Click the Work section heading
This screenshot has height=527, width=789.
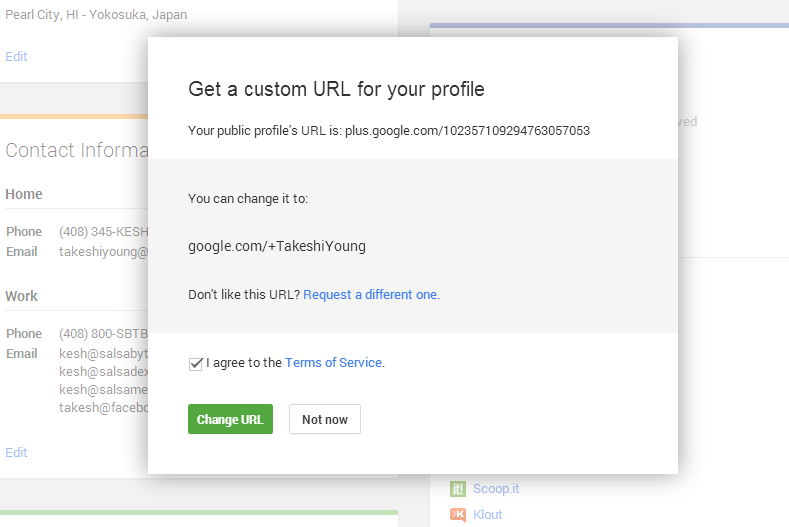tap(21, 296)
